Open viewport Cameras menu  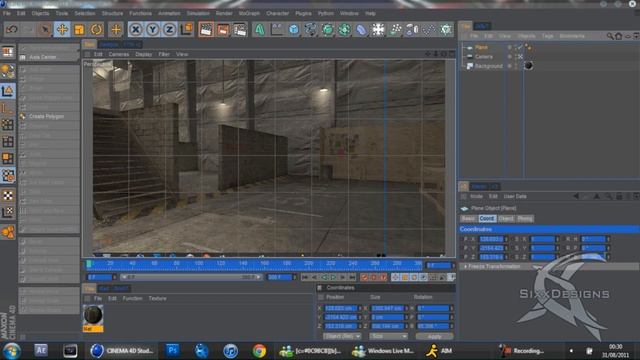pyautogui.click(x=119, y=54)
